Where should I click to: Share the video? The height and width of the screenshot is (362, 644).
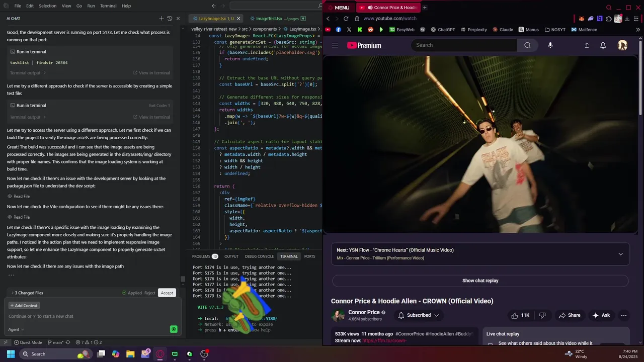pyautogui.click(x=569, y=315)
